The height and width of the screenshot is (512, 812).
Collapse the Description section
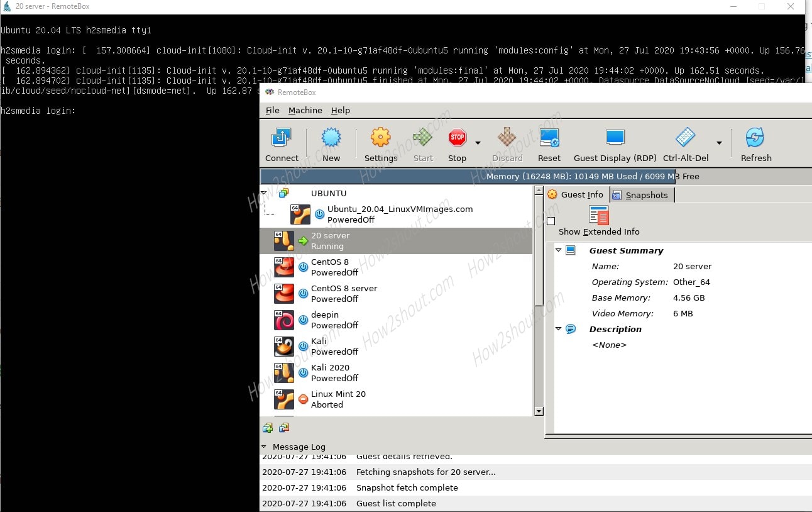(x=558, y=329)
